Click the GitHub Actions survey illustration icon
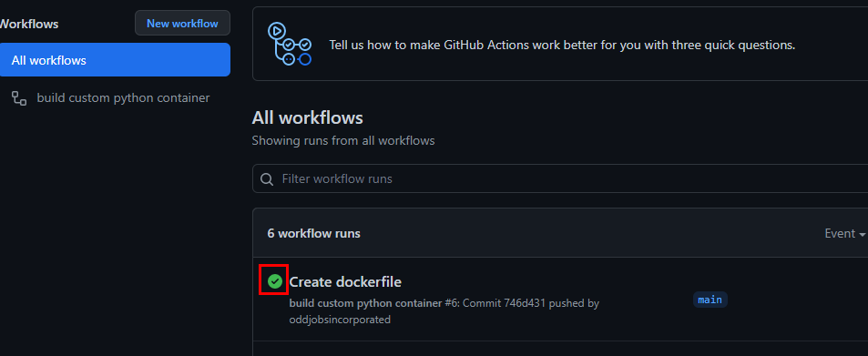 pos(290,44)
